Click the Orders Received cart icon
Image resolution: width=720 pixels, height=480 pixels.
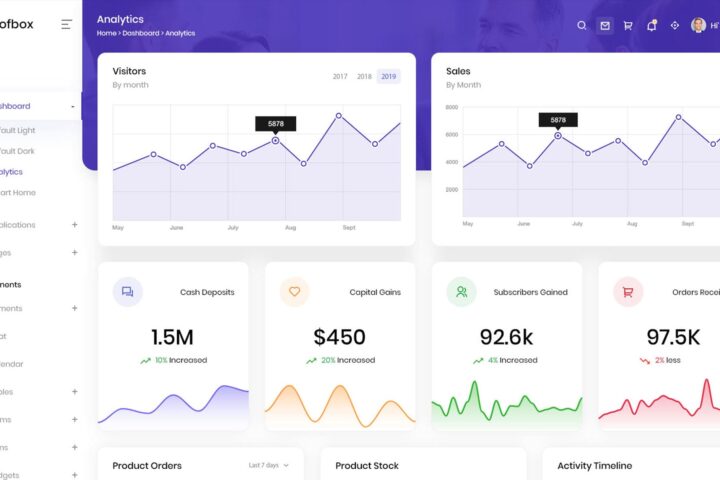(628, 292)
